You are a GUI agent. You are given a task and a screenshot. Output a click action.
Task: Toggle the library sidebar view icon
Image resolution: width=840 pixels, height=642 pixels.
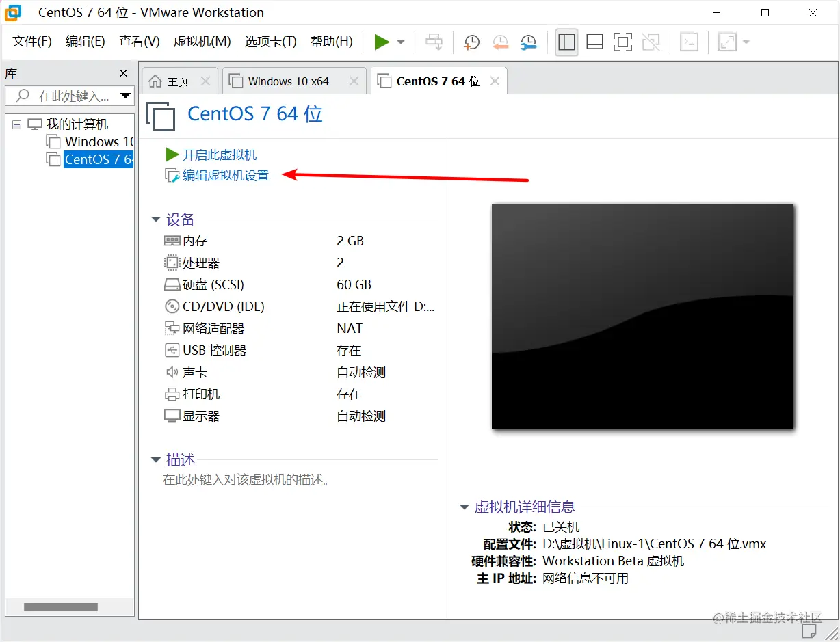click(x=566, y=42)
